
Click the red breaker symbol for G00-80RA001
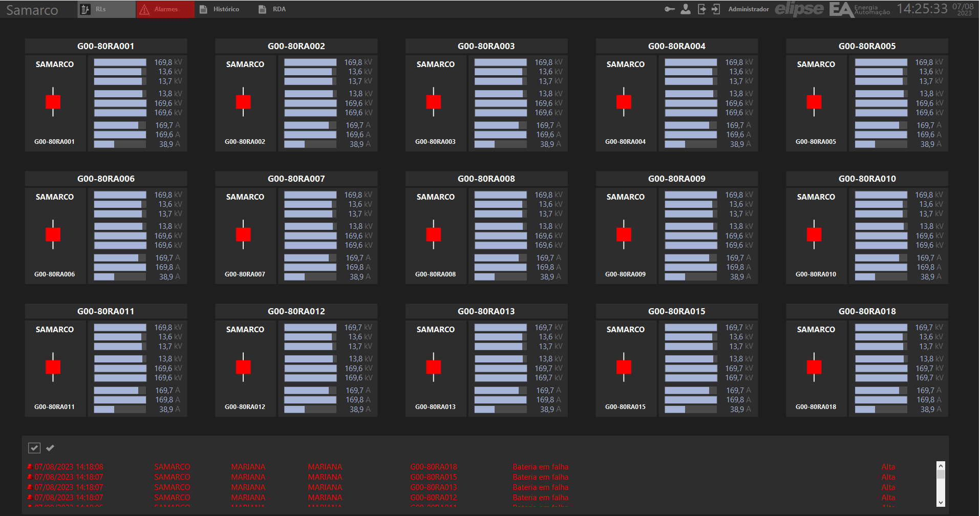click(x=53, y=102)
